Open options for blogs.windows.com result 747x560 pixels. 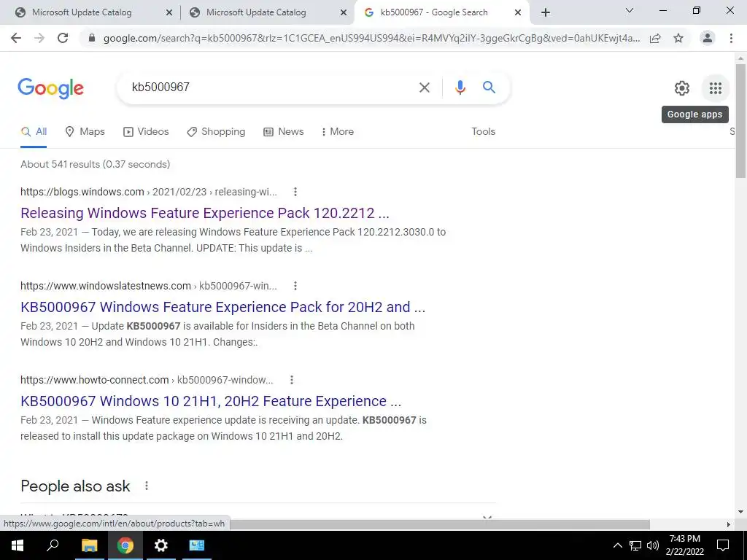[295, 192]
